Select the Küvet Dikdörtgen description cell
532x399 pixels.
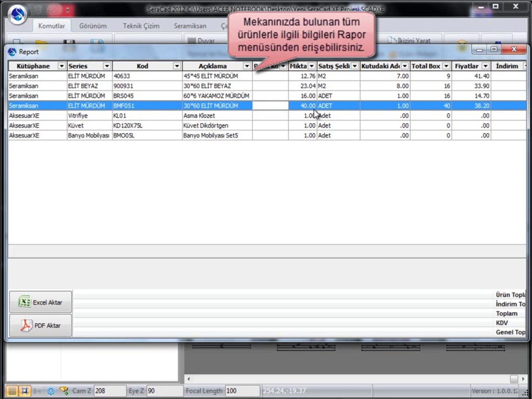pos(217,126)
